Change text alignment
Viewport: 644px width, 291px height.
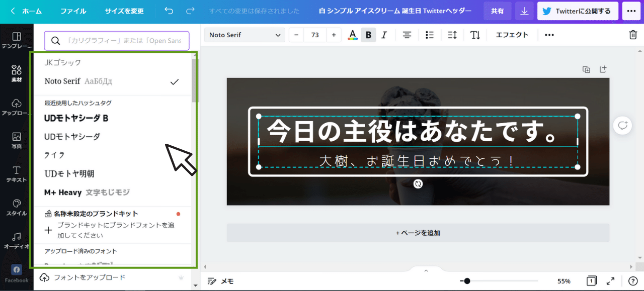[407, 35]
